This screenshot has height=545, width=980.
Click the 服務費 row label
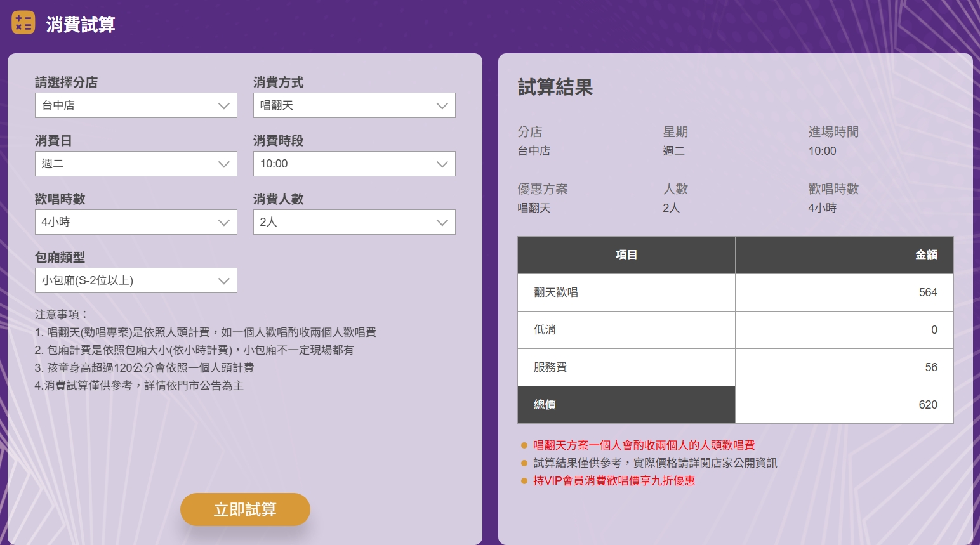pos(550,367)
